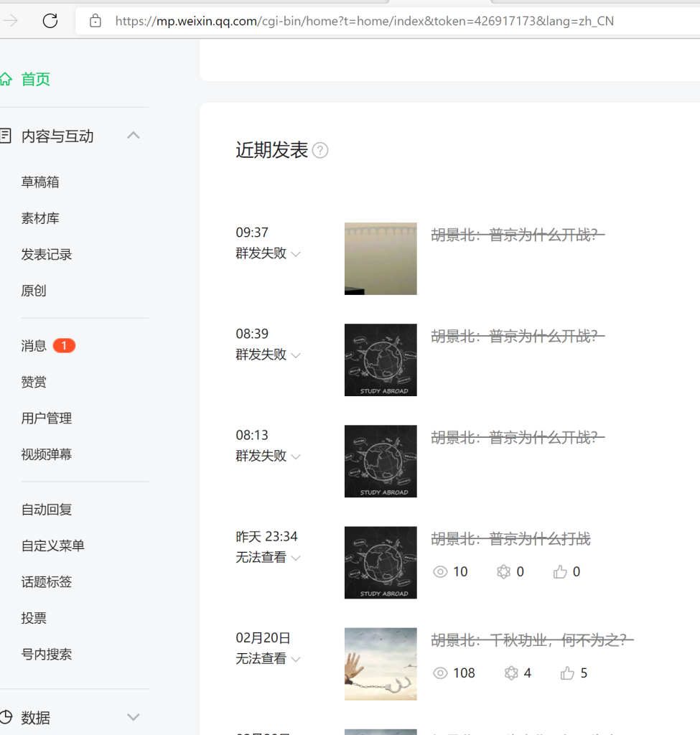Screen dimensions: 700x735
Task: Open 草稿箱
Action: coord(40,182)
